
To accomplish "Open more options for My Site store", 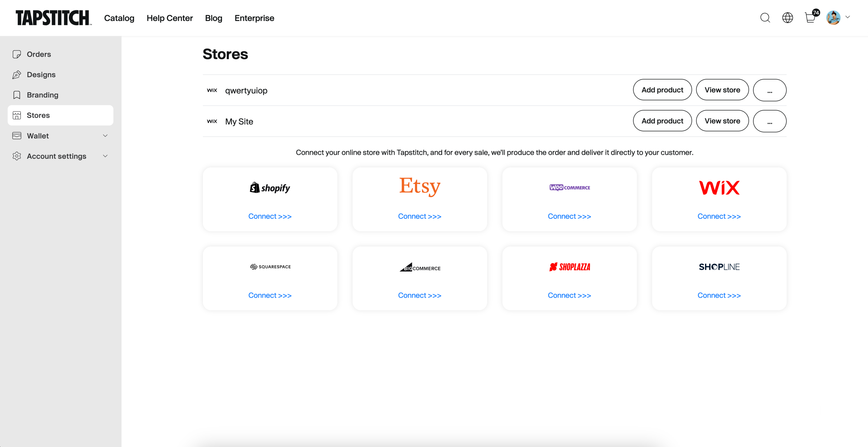I will [x=769, y=121].
